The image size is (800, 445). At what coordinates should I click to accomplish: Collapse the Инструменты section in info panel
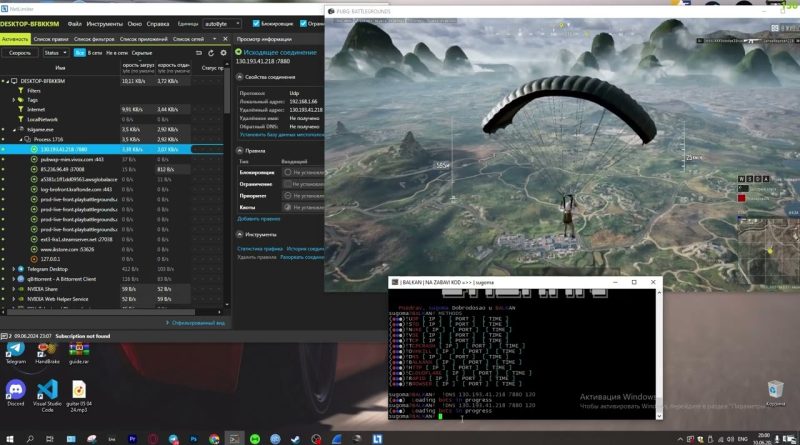[239, 235]
